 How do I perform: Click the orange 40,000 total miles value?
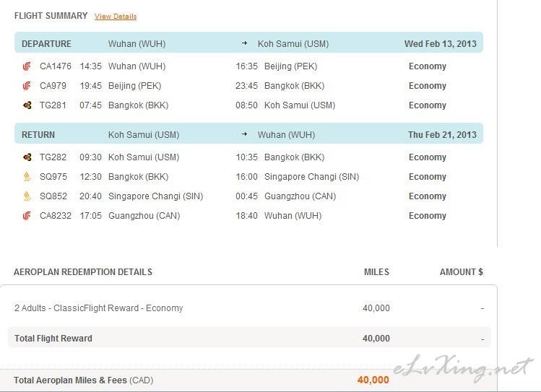[x=373, y=380]
